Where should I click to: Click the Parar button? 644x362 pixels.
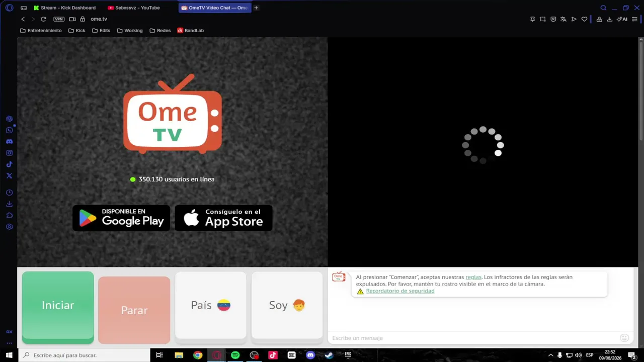pos(134,310)
